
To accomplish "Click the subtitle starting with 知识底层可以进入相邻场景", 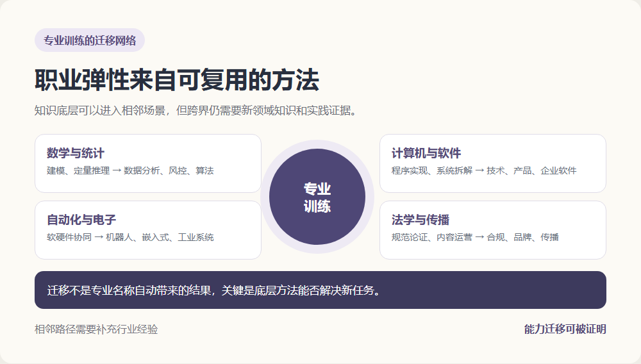I will pos(197,110).
